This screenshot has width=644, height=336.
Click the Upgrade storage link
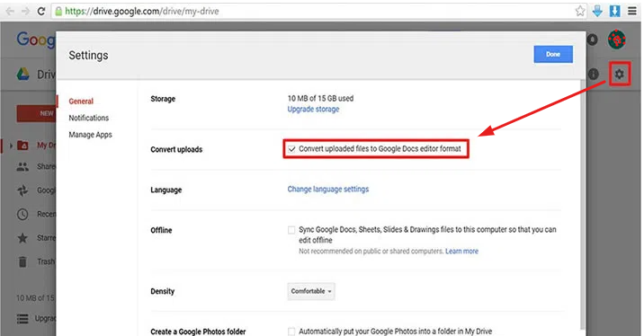(x=313, y=109)
